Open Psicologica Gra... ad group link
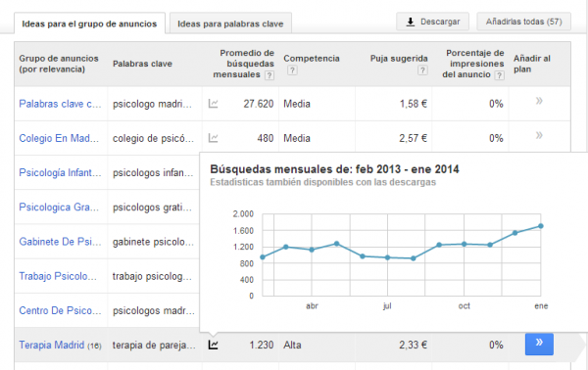This screenshot has width=588, height=370. click(x=59, y=208)
